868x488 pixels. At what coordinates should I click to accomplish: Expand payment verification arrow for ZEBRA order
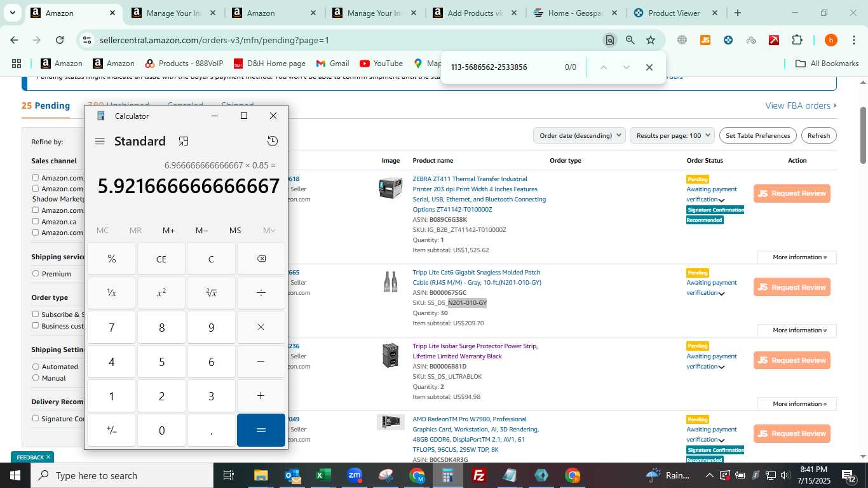click(x=722, y=200)
